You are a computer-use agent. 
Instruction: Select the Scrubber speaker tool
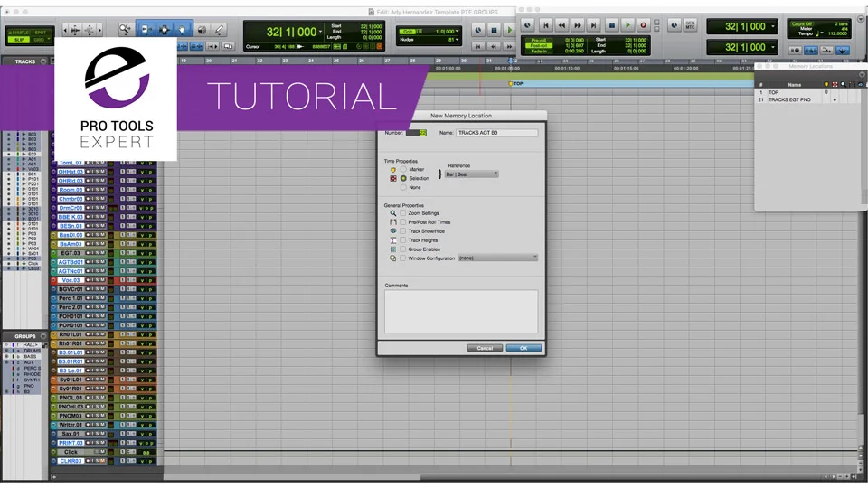click(x=202, y=30)
